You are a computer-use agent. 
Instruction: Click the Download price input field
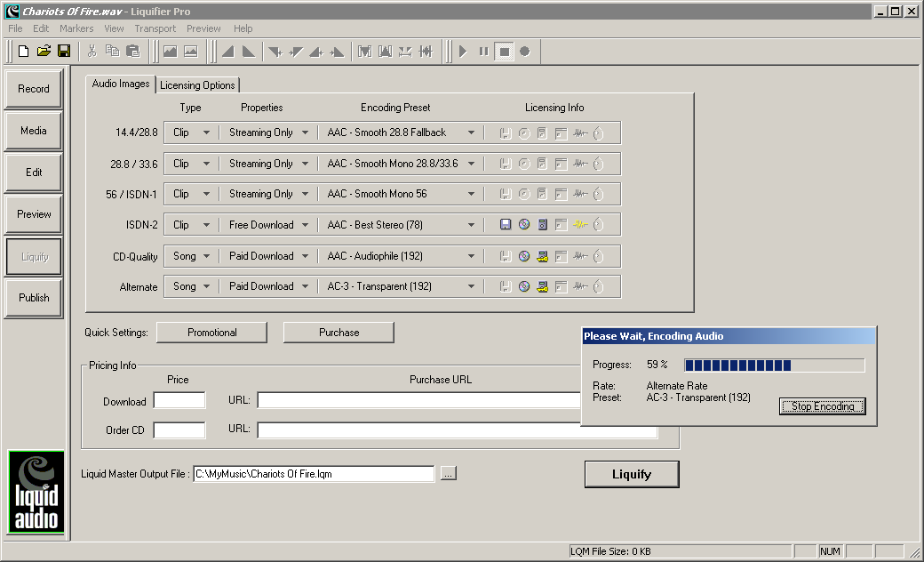coord(179,401)
